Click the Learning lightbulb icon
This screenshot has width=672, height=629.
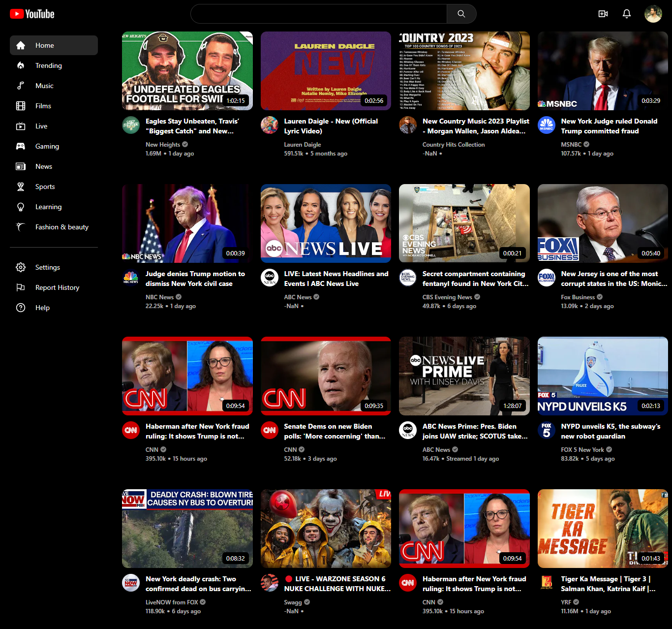click(x=21, y=207)
